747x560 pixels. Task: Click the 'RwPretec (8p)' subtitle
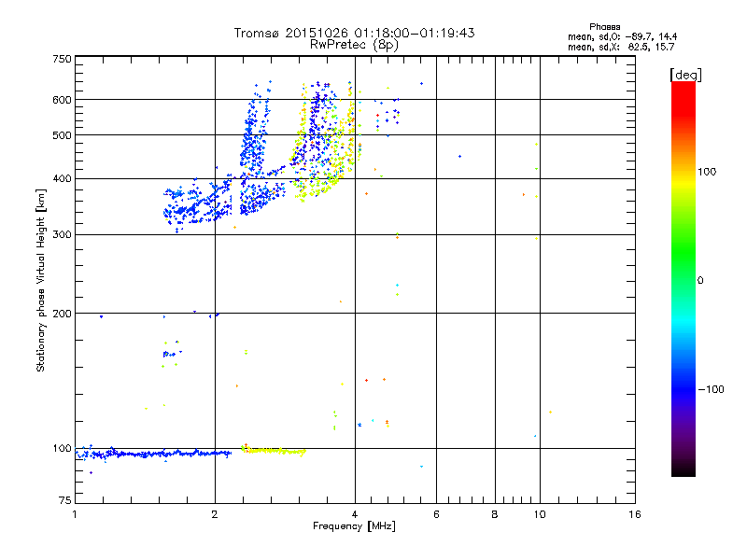pyautogui.click(x=354, y=45)
